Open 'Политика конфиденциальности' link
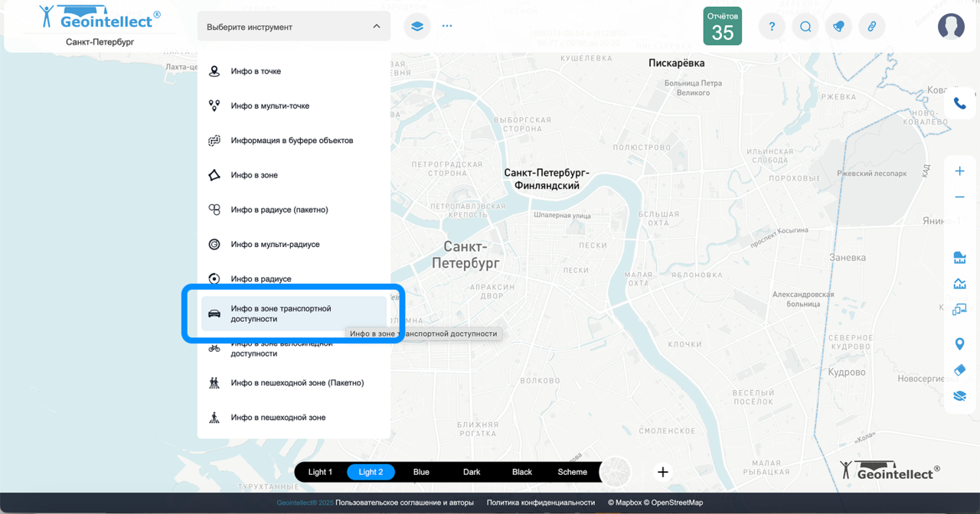The width and height of the screenshot is (980, 514). [x=541, y=503]
